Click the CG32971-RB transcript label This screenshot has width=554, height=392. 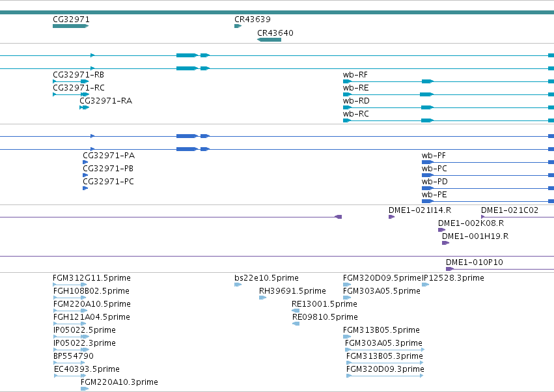point(78,75)
